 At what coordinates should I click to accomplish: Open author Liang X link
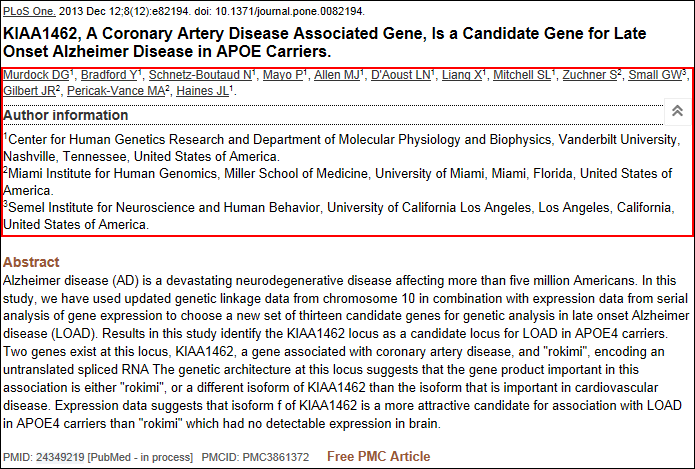(462, 75)
